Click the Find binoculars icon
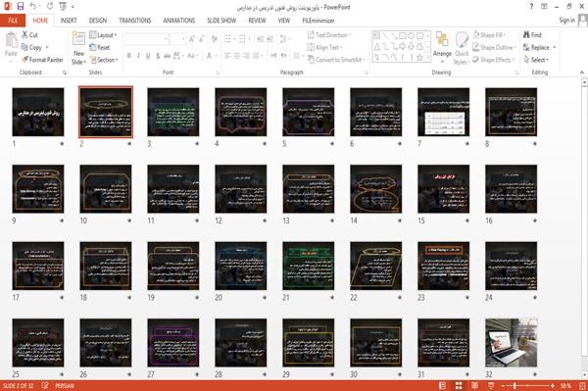Screen dimensions: 588x391 [532, 35]
